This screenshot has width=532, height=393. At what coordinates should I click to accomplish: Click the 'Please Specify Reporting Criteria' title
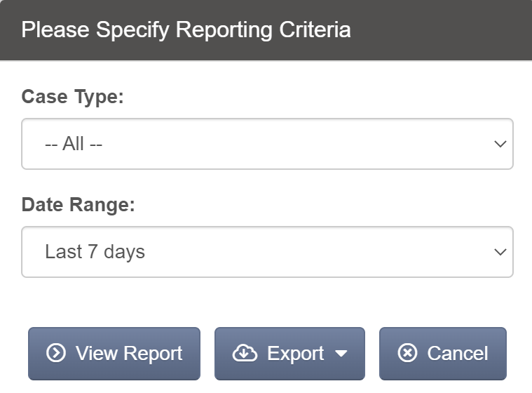[x=186, y=30]
